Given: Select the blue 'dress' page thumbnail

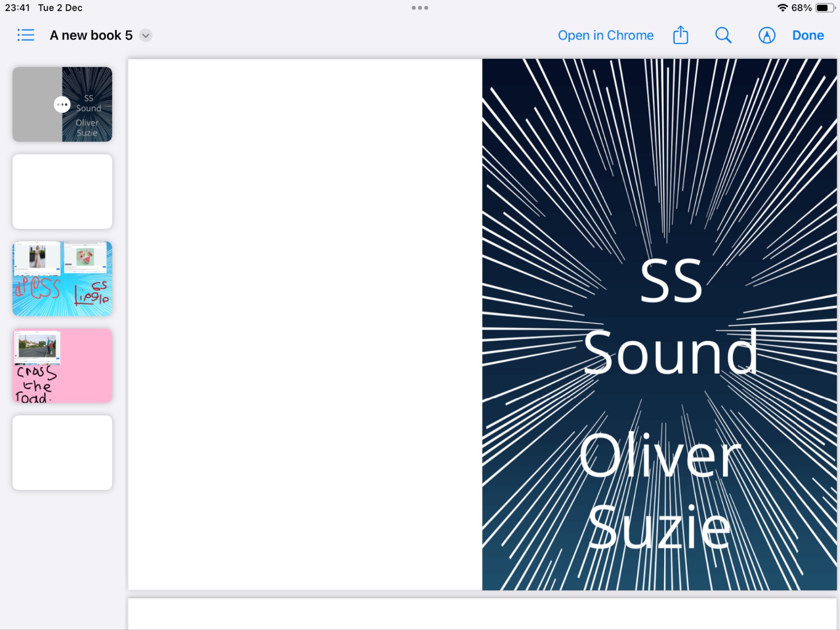Looking at the screenshot, I should pyautogui.click(x=62, y=279).
